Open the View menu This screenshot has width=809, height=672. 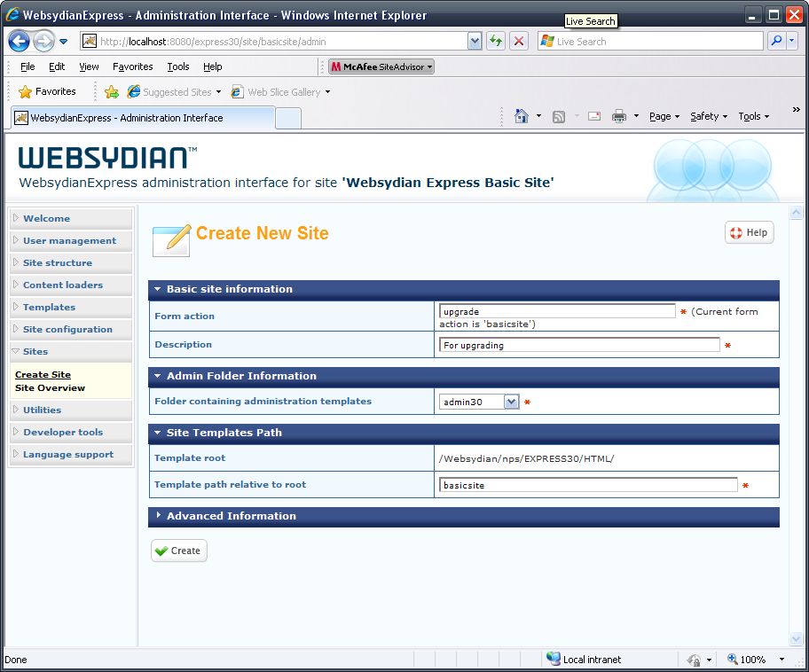tap(89, 66)
